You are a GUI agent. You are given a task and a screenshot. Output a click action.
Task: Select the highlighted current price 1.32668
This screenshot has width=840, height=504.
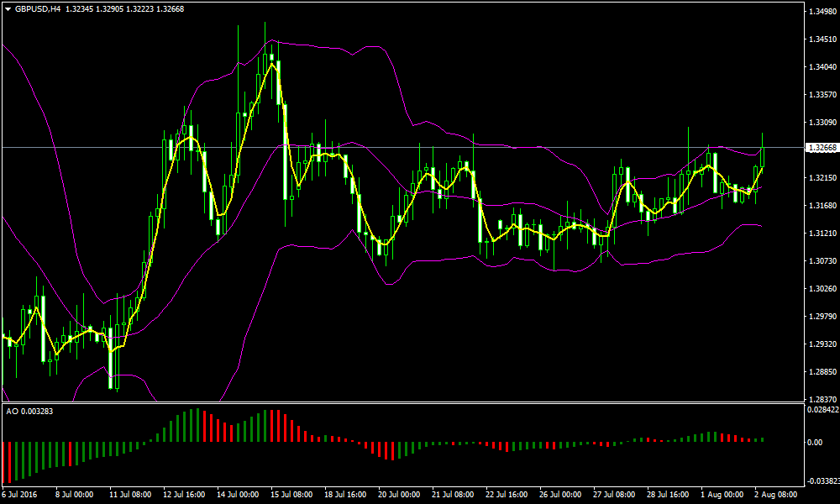pos(822,148)
